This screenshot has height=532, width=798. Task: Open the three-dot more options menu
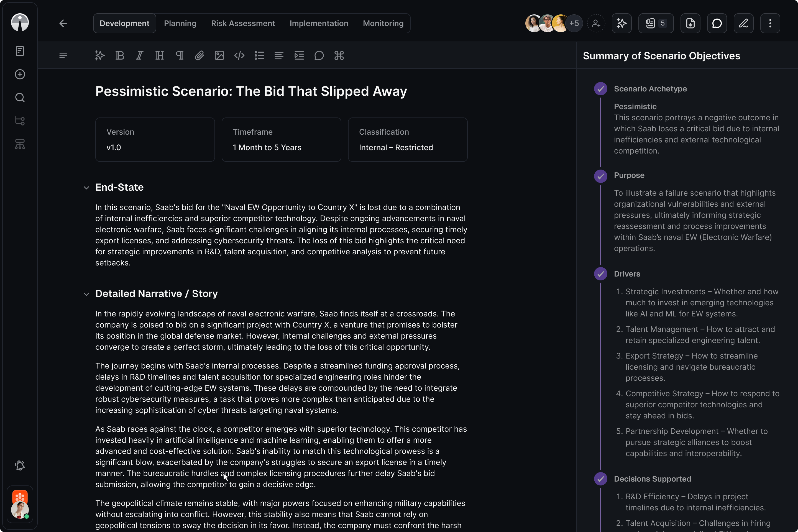pyautogui.click(x=770, y=23)
